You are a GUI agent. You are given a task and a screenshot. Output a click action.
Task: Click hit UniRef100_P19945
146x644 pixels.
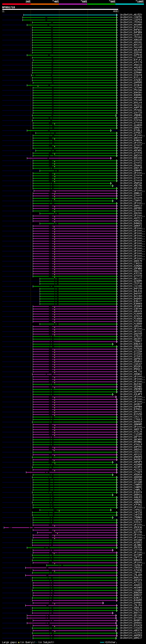pyautogui.click(x=131, y=314)
